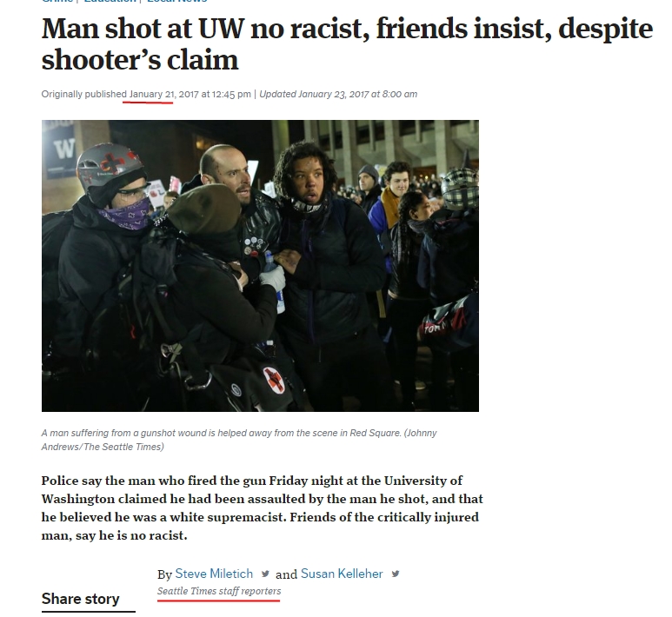Click the Local News category link
This screenshot has height=617, width=672.
point(176,1)
